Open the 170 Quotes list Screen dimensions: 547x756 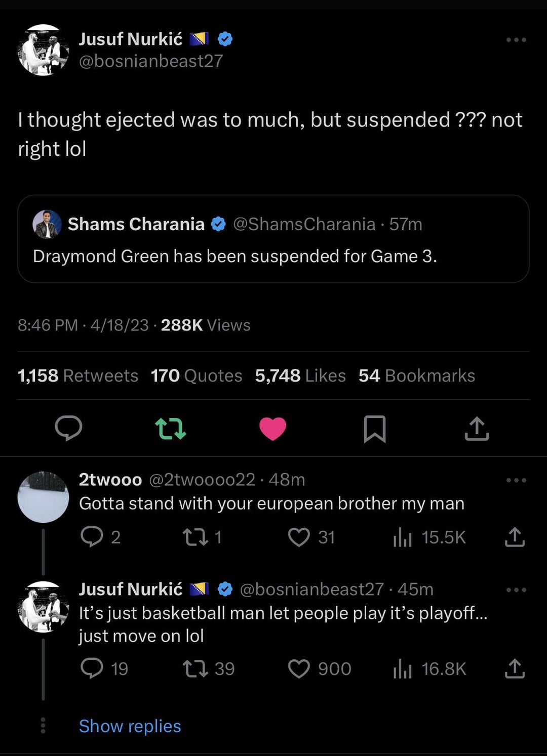pos(197,375)
